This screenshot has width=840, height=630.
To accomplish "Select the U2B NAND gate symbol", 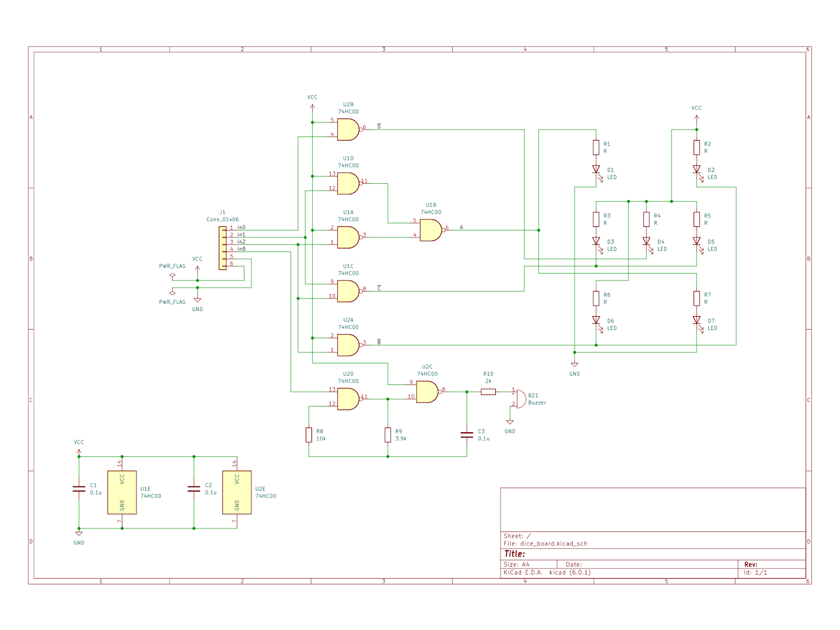I will (x=348, y=129).
